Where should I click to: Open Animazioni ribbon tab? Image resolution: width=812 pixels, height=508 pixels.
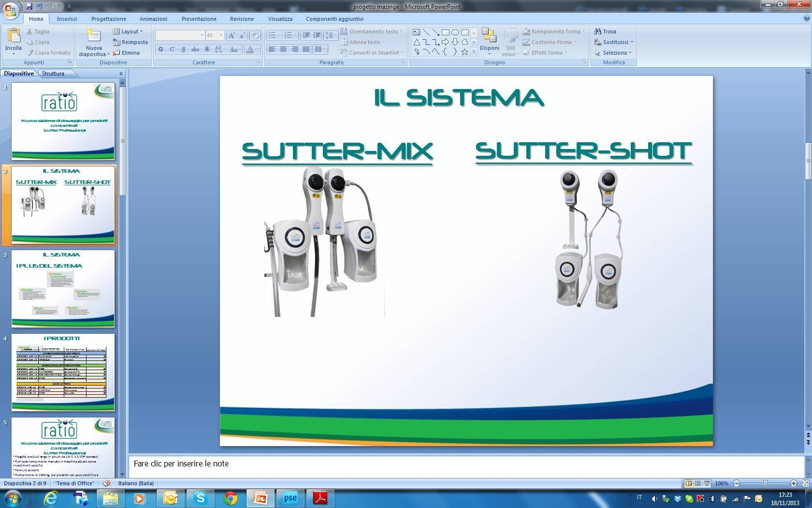[153, 19]
